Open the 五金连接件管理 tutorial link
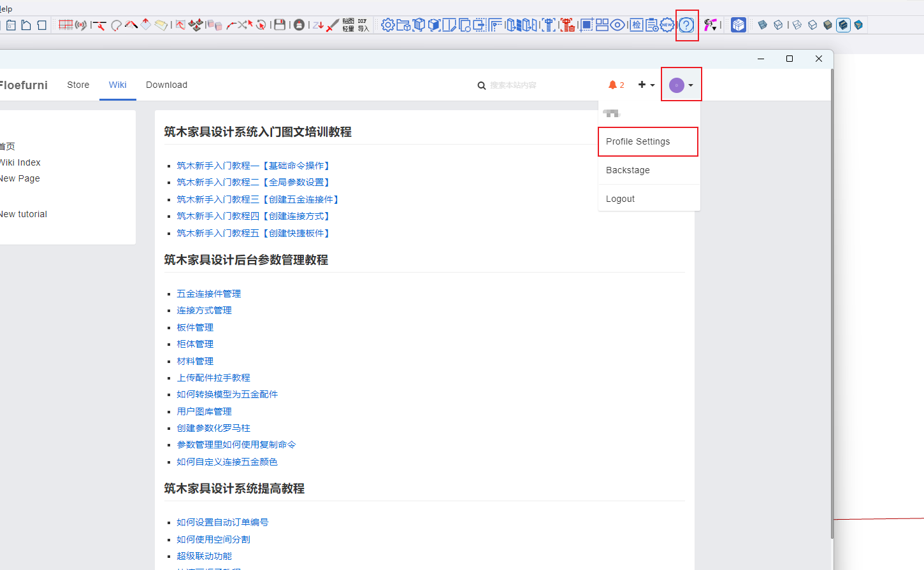924x570 pixels. pyautogui.click(x=208, y=294)
